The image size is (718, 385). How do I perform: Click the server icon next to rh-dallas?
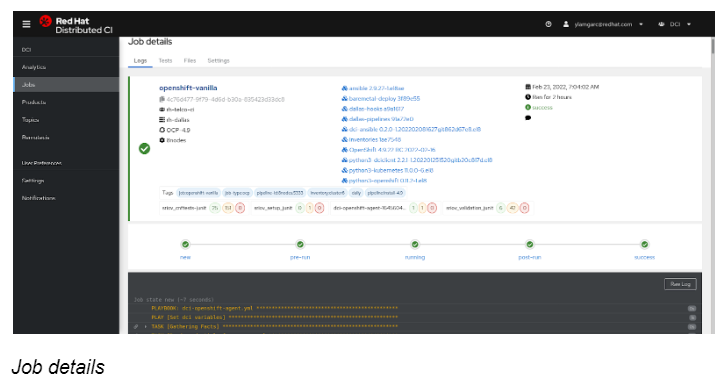(162, 120)
